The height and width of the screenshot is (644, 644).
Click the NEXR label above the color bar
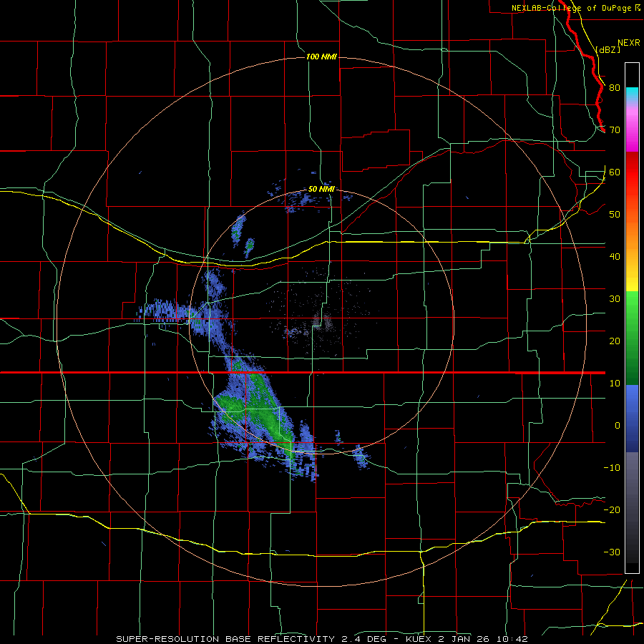[629, 43]
